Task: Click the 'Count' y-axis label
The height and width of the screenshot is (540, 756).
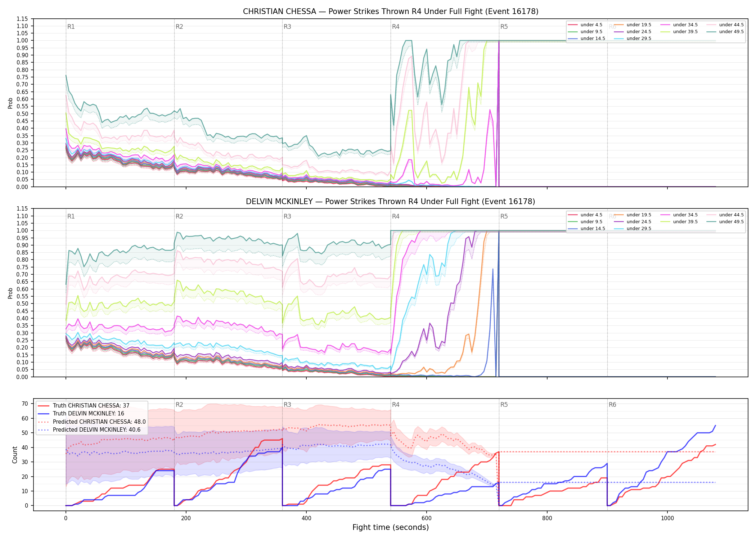Action: 15,455
